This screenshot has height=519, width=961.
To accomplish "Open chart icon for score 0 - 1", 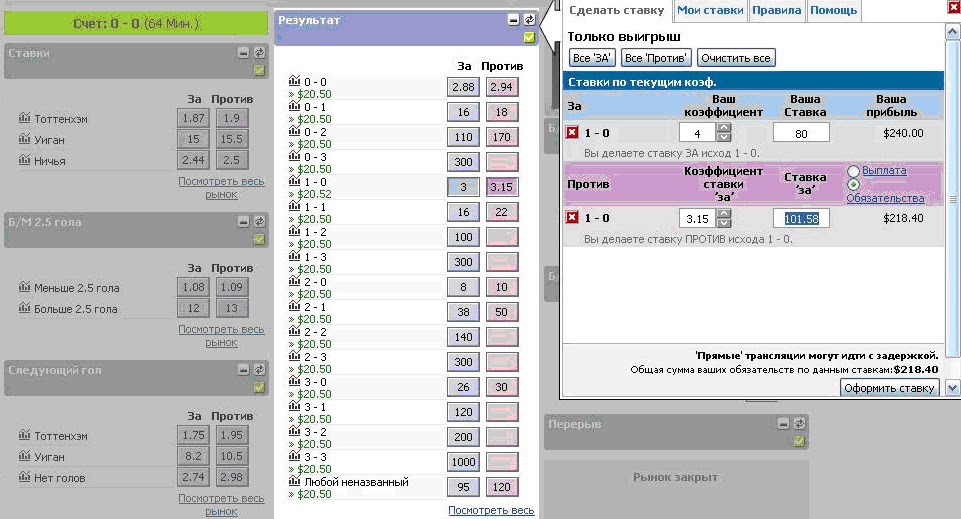I will tap(294, 106).
